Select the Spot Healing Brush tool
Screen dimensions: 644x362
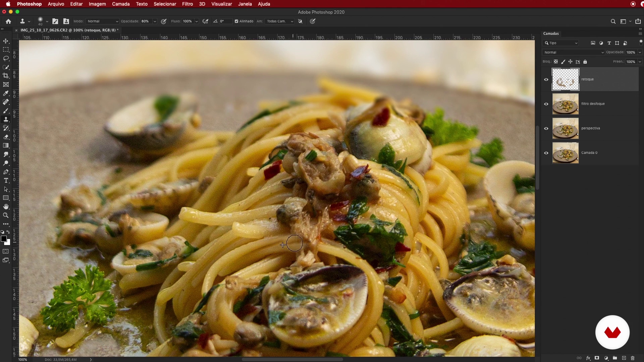[6, 102]
